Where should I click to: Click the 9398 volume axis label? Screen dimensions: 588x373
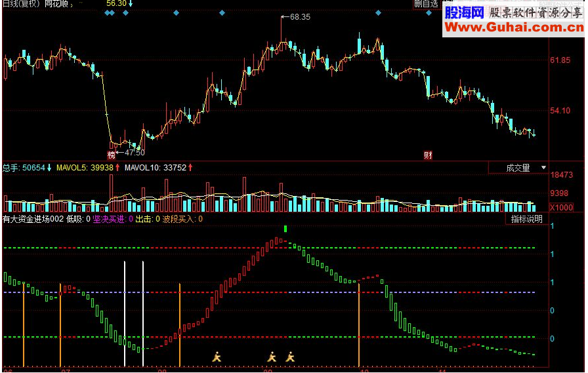(559, 193)
